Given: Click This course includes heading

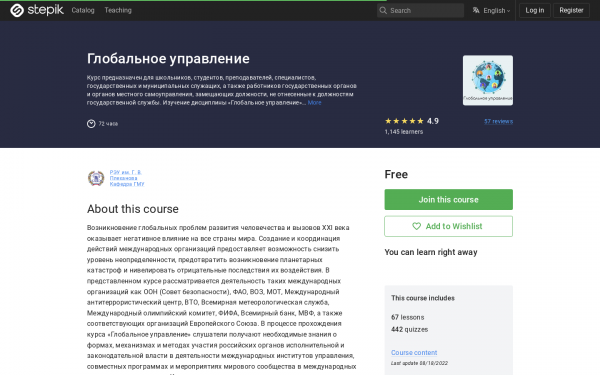Looking at the screenshot, I should (x=423, y=298).
